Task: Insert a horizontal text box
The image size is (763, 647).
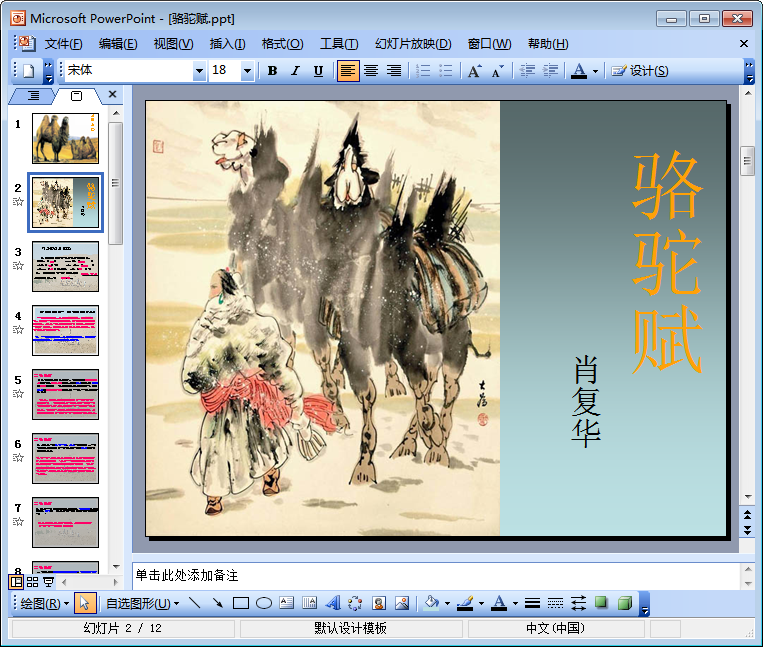Action: (x=287, y=604)
